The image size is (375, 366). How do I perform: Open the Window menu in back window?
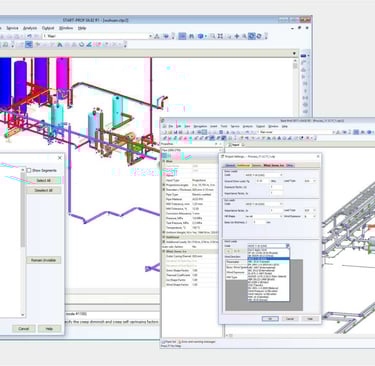[x=66, y=28]
